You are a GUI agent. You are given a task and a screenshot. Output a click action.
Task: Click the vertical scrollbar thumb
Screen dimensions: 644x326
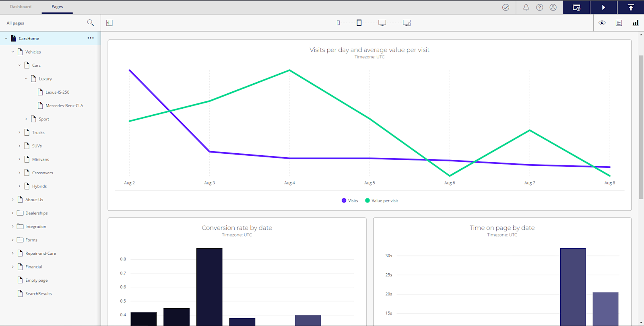point(641,127)
